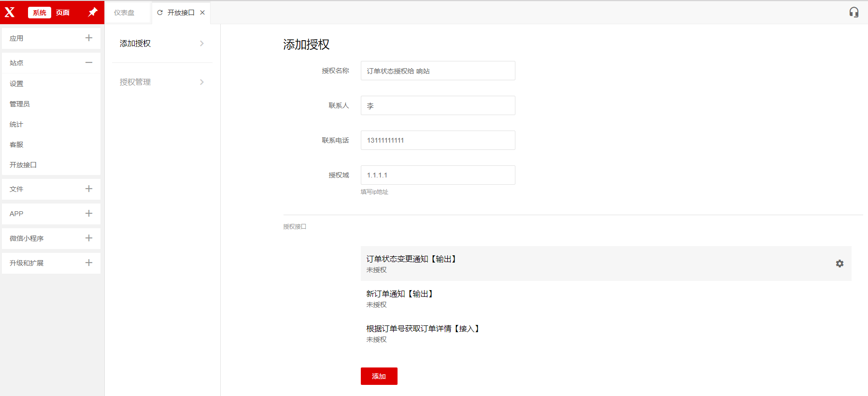Expand the 微信小程序 section
The image size is (868, 396).
coord(89,238)
